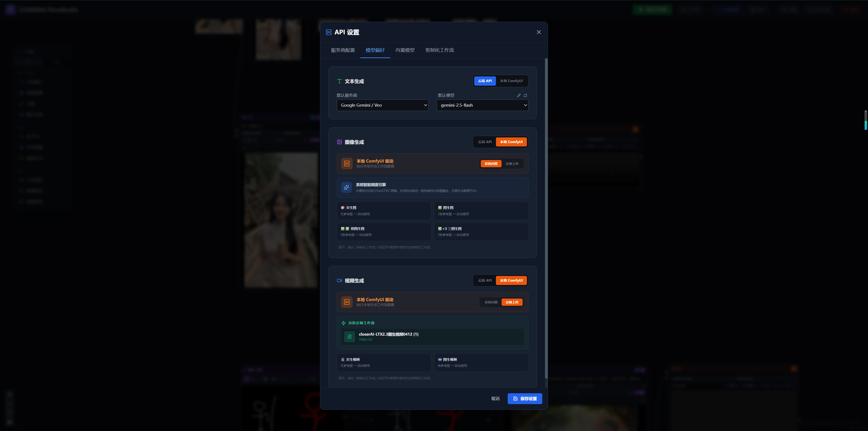This screenshot has height=431, width=868.
Task: Click the orange 本地 ComfyUI 驱动 icon
Action: (x=346, y=163)
